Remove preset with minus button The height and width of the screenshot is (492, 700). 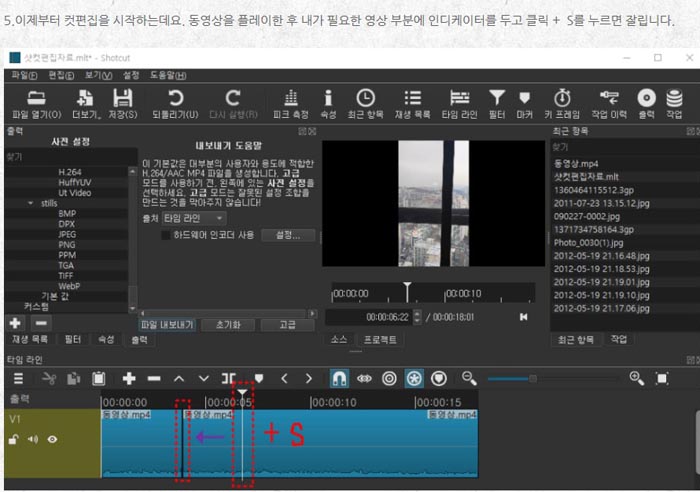click(41, 323)
